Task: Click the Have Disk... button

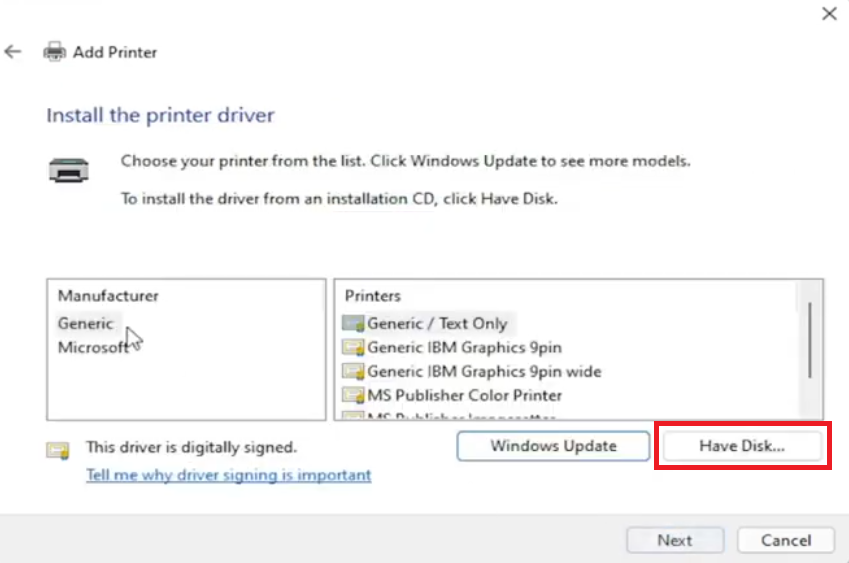Action: [x=742, y=446]
